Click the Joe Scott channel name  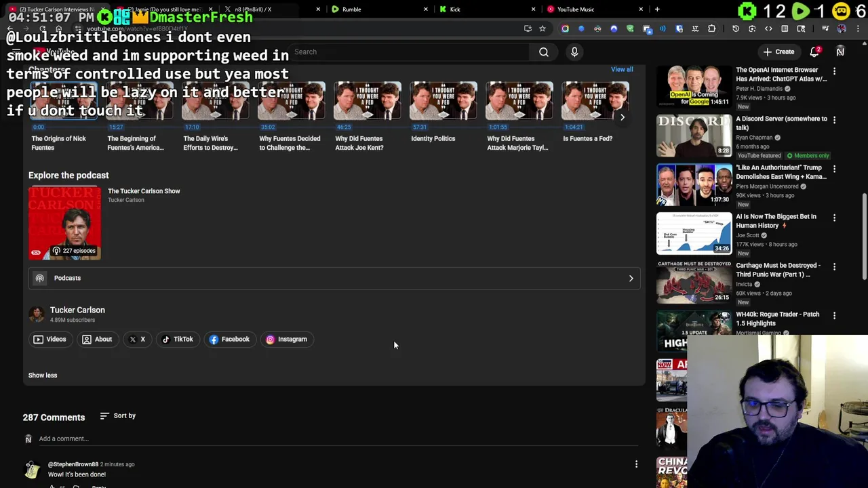[x=747, y=235]
